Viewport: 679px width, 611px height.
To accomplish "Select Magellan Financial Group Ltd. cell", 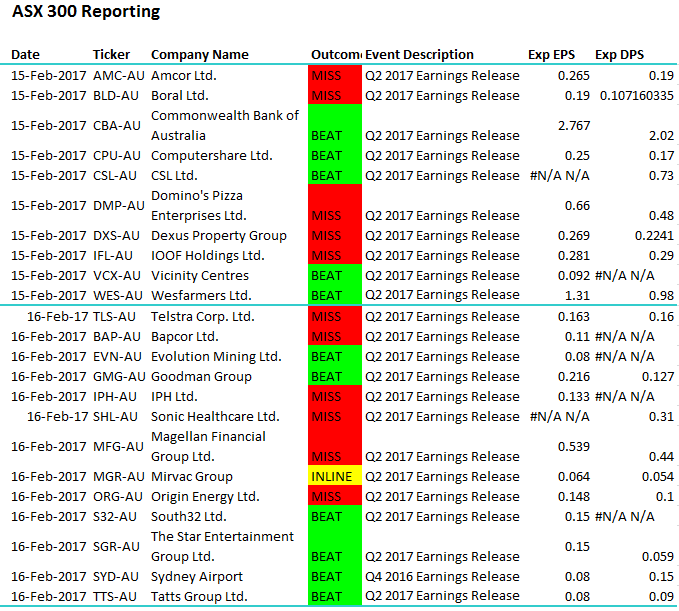I will 208,446.
